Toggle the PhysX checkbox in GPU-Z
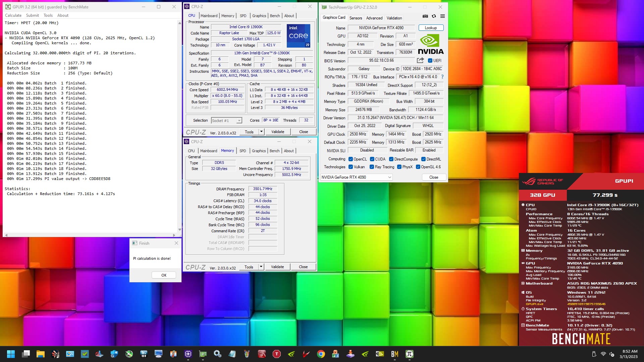The height and width of the screenshot is (362, 644). pos(399,167)
